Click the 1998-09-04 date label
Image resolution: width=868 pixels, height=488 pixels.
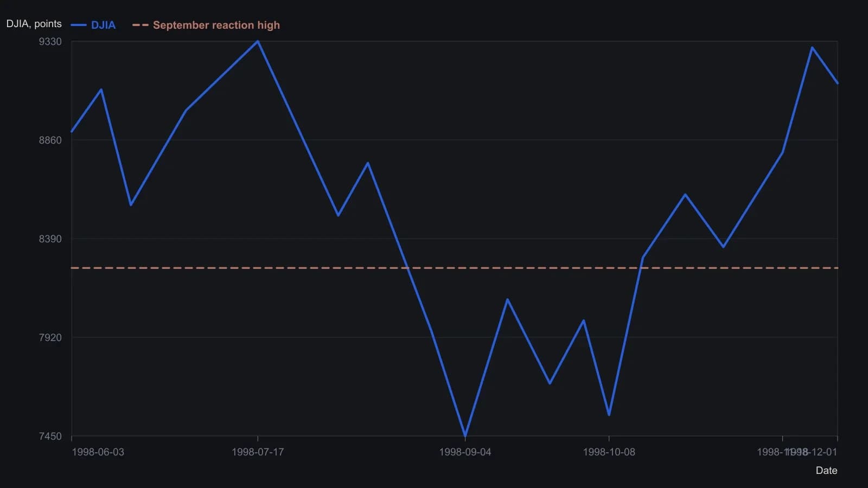click(465, 452)
